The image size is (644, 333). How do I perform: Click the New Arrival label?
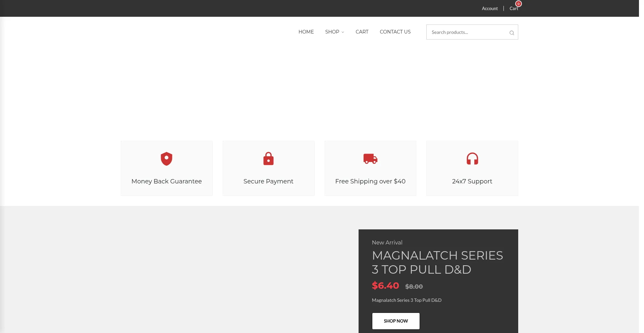pos(387,242)
